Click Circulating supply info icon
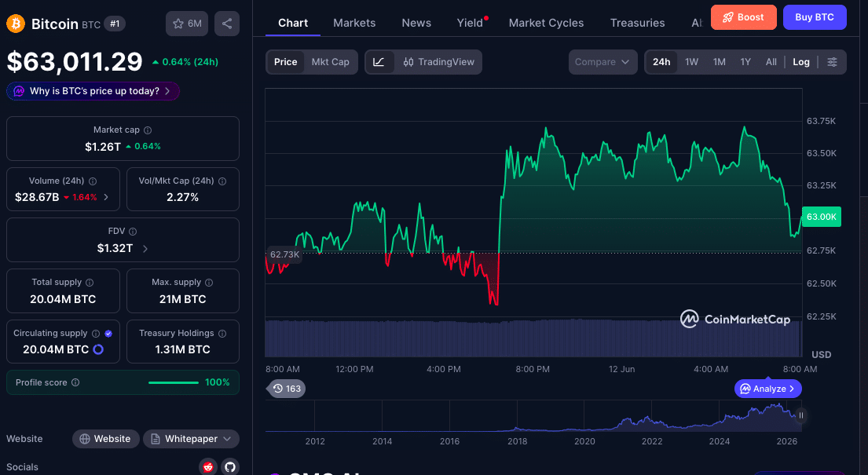Viewport: 868px width, 475px height. [x=96, y=333]
